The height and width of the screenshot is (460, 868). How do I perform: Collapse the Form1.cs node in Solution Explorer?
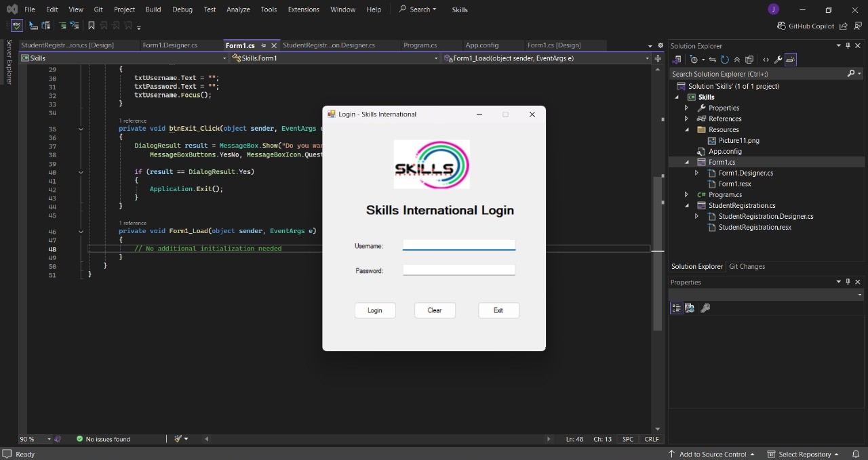click(687, 162)
